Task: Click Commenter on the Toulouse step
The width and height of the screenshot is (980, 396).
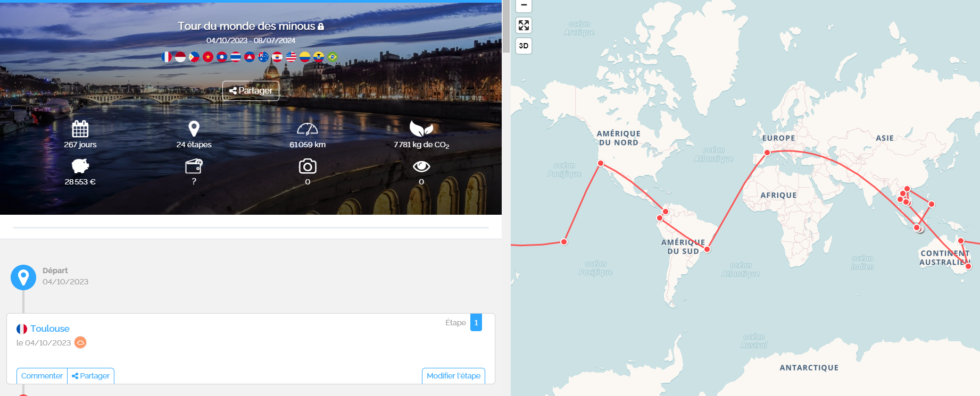Action: (42, 376)
